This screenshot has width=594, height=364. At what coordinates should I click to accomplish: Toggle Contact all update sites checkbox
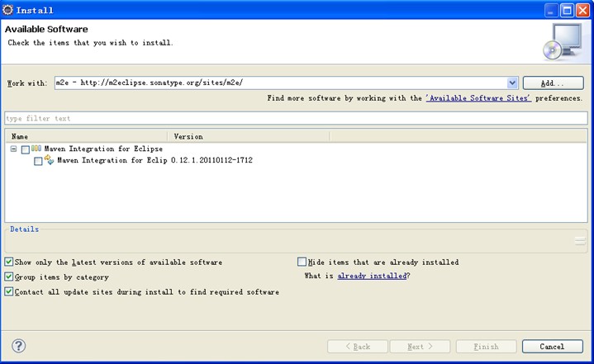tap(9, 291)
